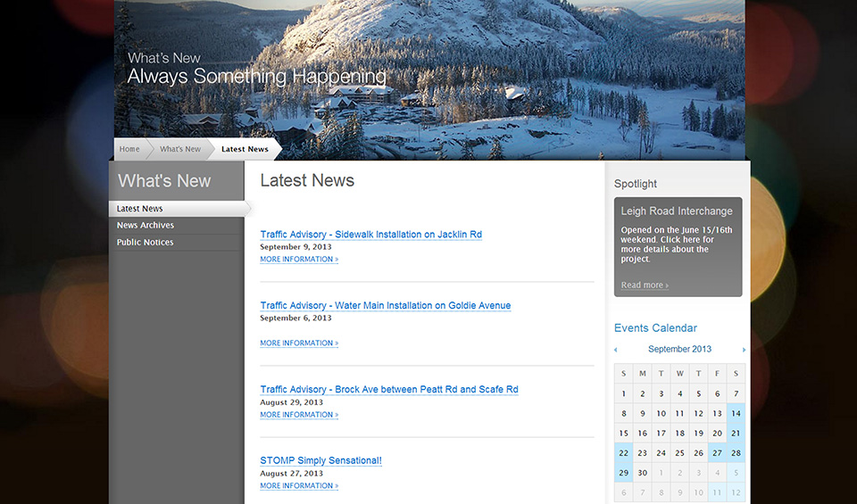857x504 pixels.
Task: Select the Latest News breadcrumb tab
Action: point(245,149)
